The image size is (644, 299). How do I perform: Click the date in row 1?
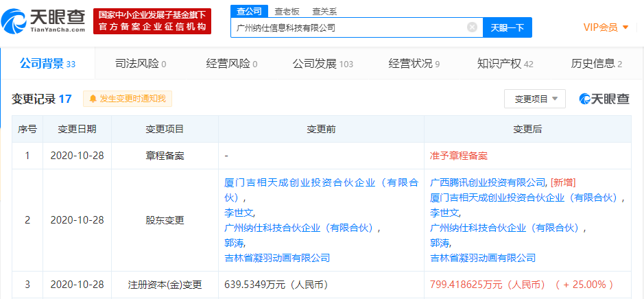(x=77, y=156)
